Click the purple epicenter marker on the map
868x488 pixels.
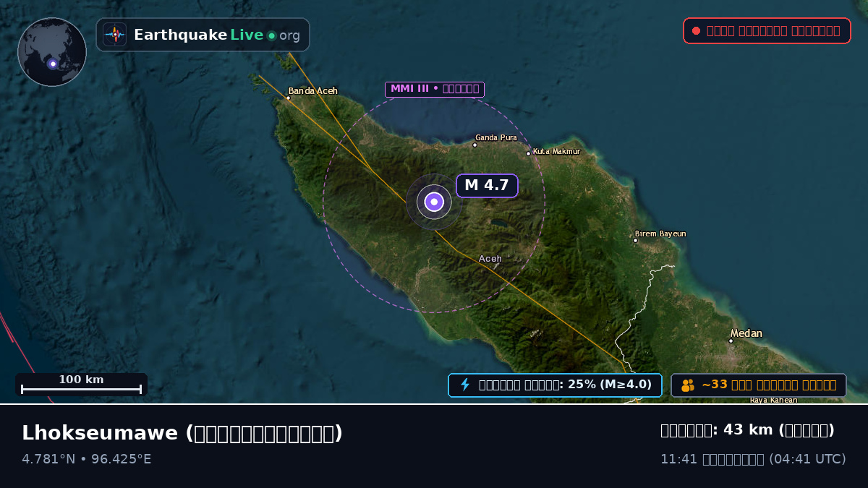pyautogui.click(x=434, y=202)
